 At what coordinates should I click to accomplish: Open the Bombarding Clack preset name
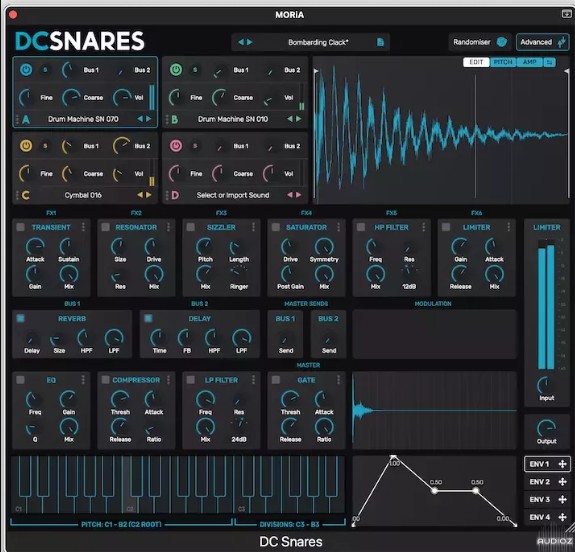(318, 42)
